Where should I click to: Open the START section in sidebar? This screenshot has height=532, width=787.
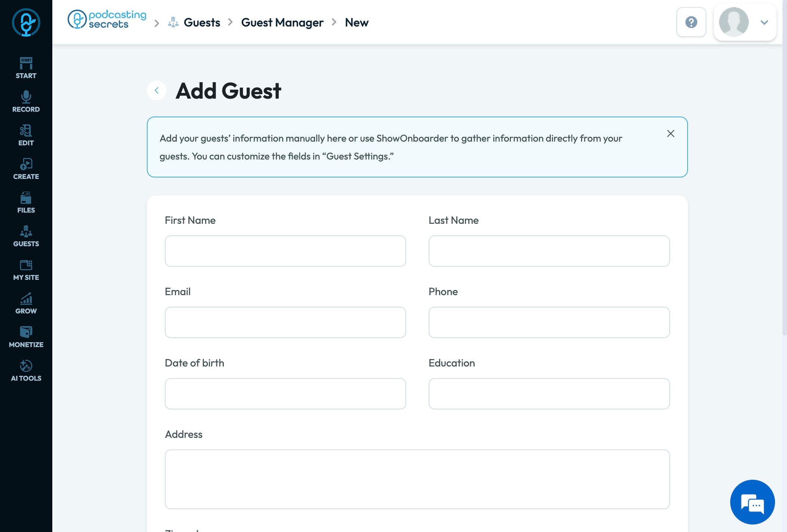pos(26,68)
